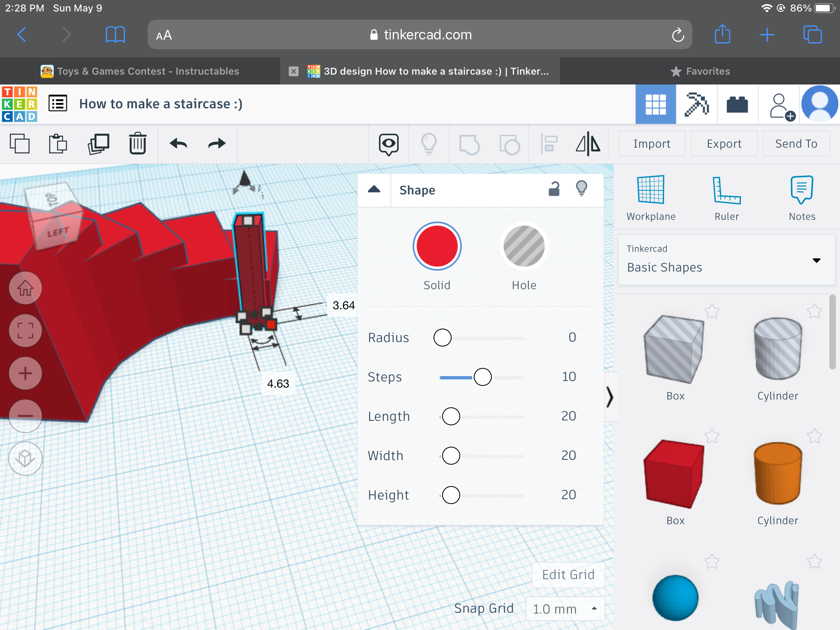Screen dimensions: 840x630
Task: Favorite the striped hole Box star
Action: pos(712,311)
